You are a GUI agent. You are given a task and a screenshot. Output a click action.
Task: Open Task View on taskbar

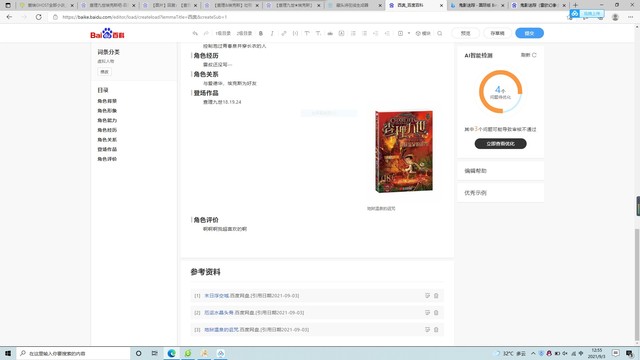(155, 353)
